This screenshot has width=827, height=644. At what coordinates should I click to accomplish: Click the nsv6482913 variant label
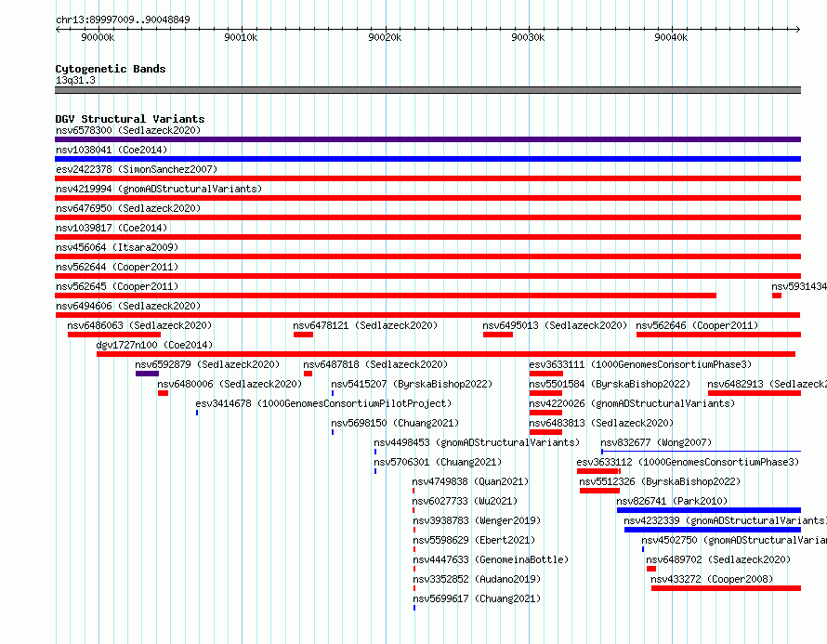pos(767,384)
